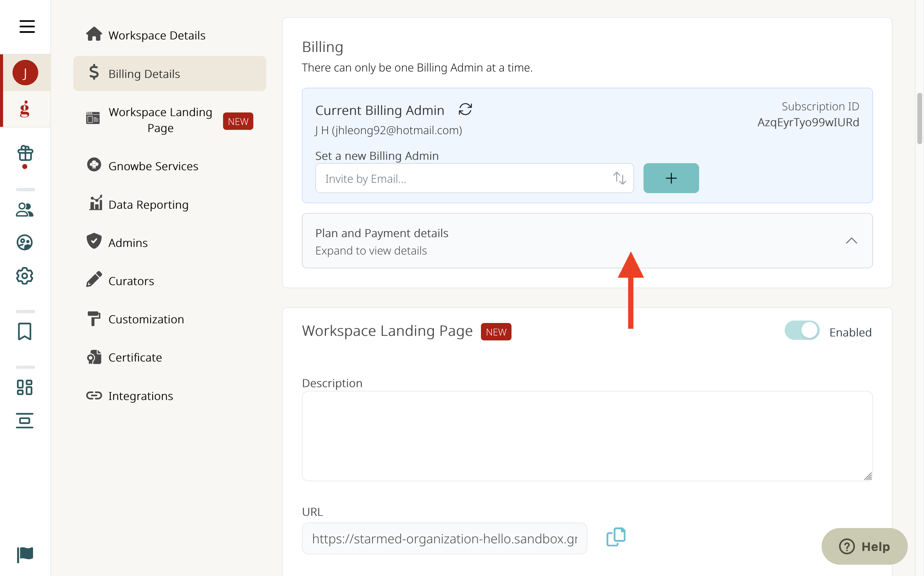Click the 'Expand to view details' text

click(x=371, y=251)
